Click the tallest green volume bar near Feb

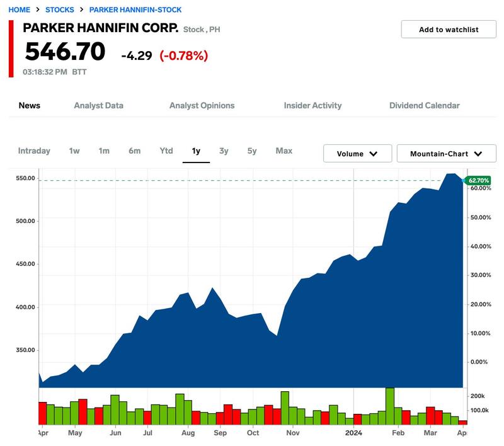390,406
